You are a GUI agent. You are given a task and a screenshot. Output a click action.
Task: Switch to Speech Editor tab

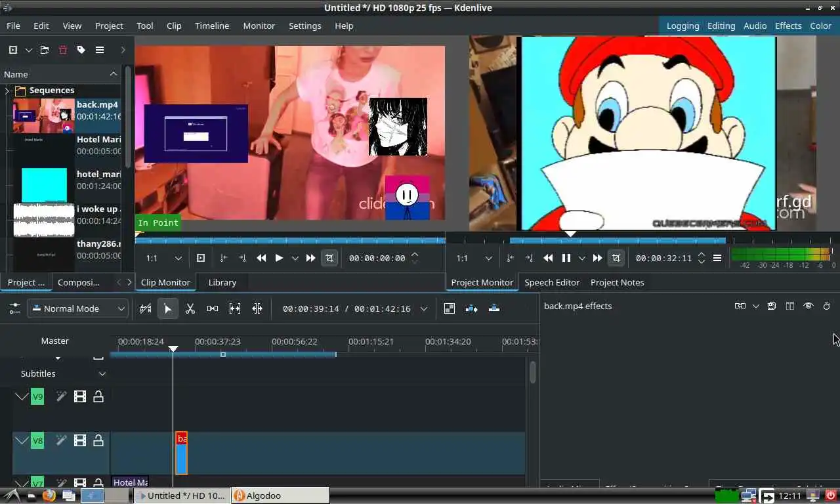(552, 282)
